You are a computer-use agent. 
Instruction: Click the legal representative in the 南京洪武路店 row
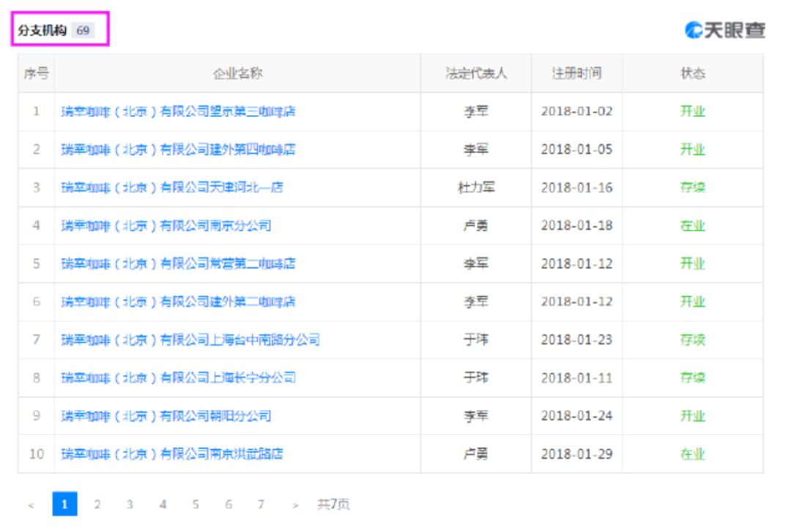click(x=476, y=454)
